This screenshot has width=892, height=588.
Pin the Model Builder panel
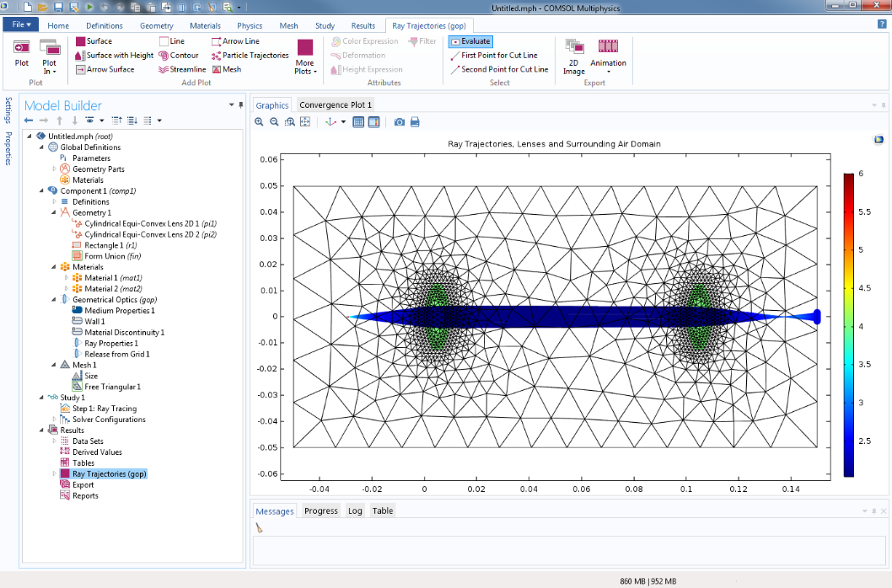(241, 104)
